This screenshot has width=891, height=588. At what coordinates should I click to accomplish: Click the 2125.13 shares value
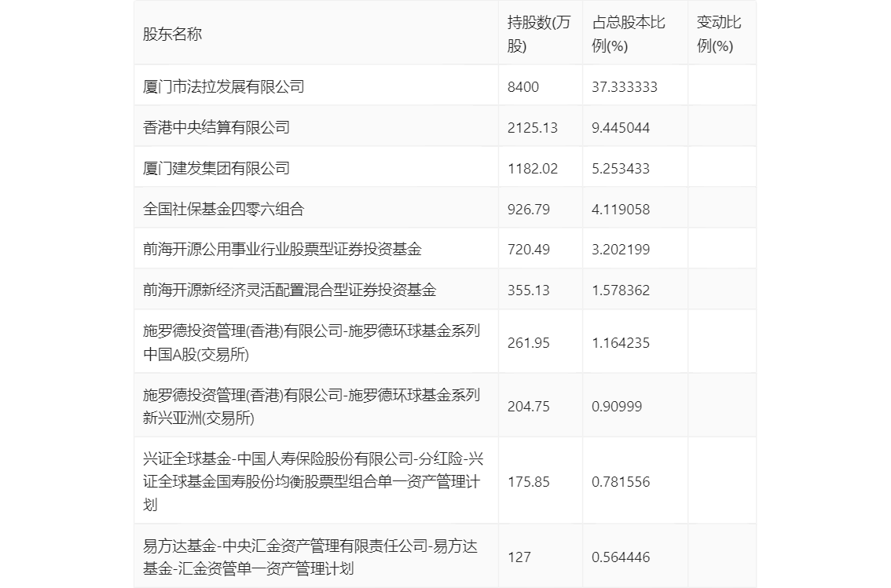[533, 128]
